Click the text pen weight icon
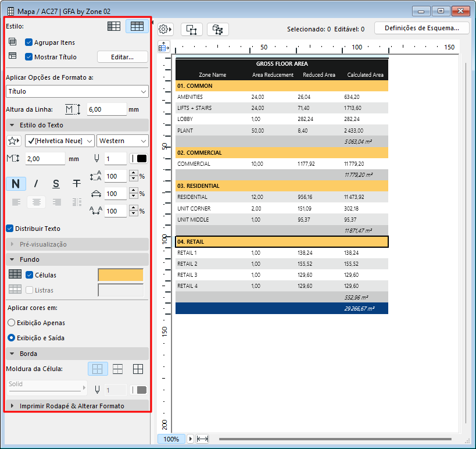This screenshot has height=449, width=476. tap(96, 158)
